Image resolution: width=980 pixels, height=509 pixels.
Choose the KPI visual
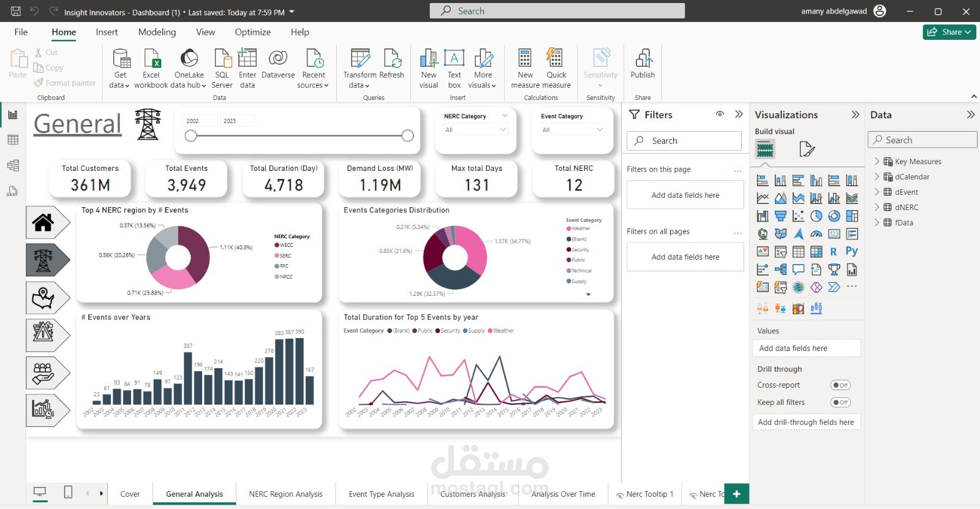[763, 251]
